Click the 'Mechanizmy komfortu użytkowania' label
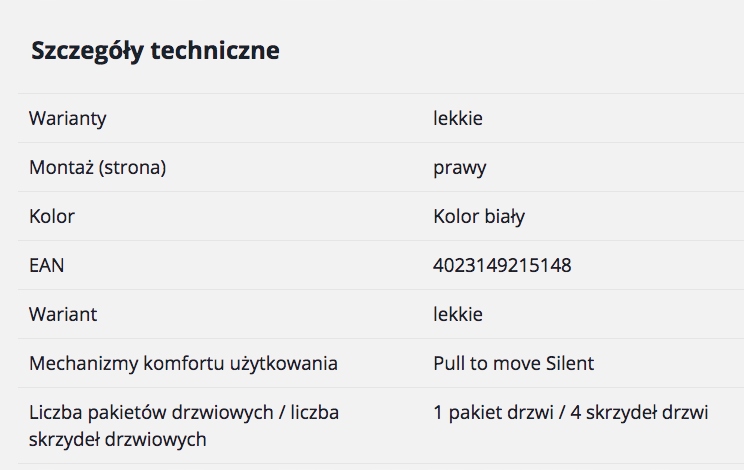Image resolution: width=744 pixels, height=470 pixels. tap(183, 363)
